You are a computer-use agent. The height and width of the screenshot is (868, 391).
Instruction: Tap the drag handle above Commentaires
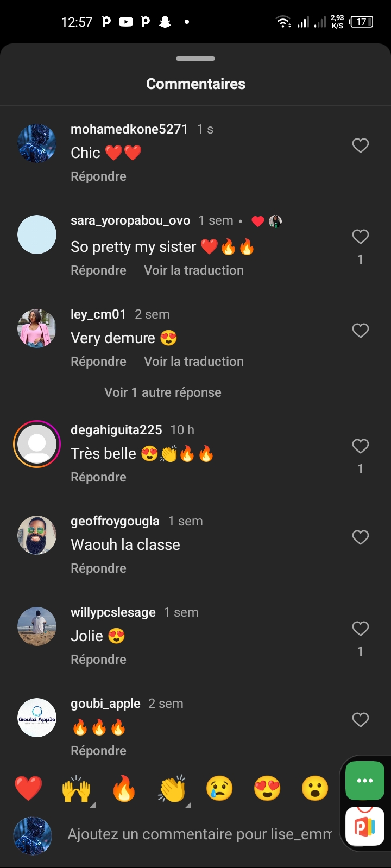coord(195,59)
